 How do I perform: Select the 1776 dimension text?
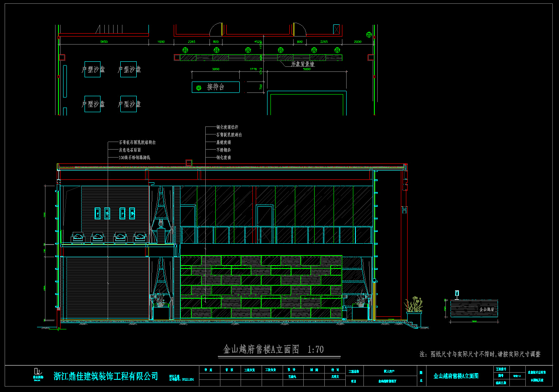[253, 69]
